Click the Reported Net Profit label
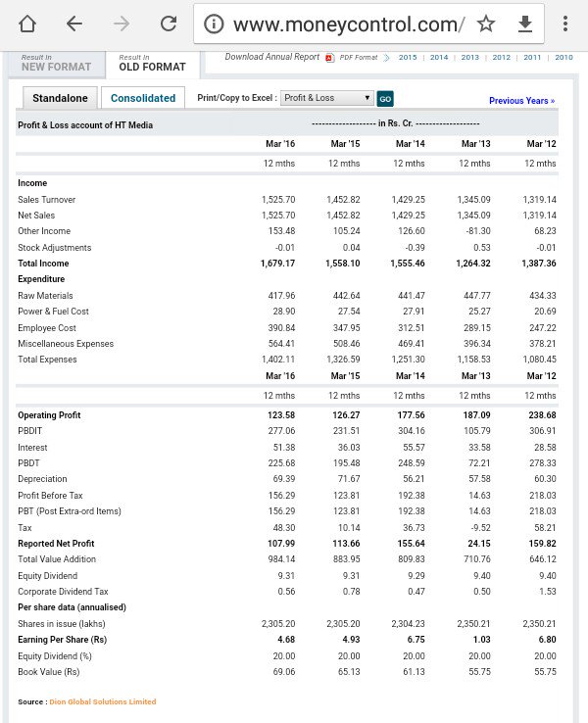This screenshot has height=723, width=588. [x=56, y=543]
